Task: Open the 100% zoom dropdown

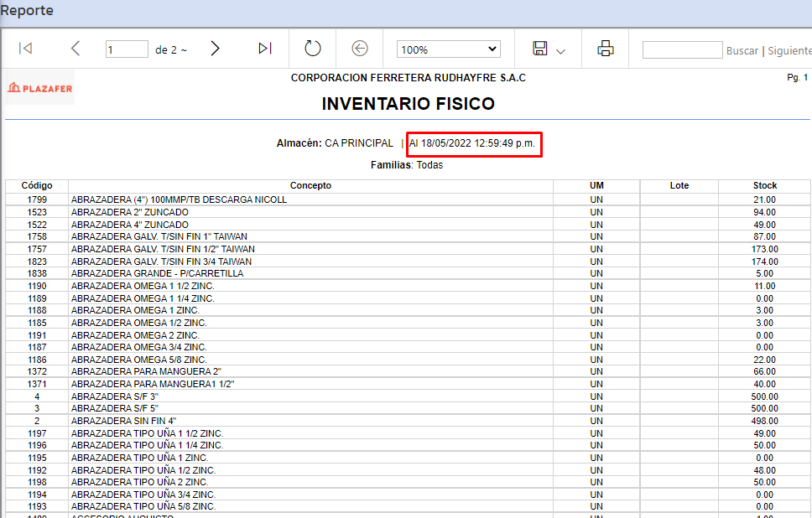Action: pos(449,49)
